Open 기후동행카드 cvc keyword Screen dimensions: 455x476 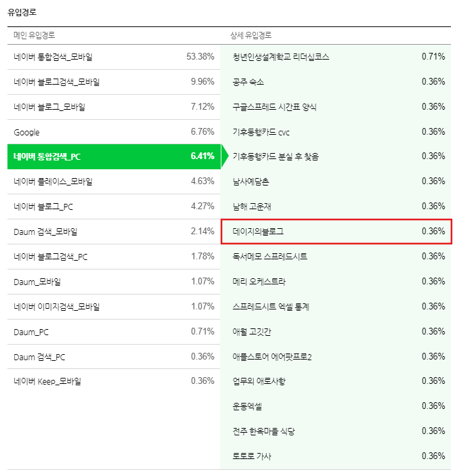(261, 132)
